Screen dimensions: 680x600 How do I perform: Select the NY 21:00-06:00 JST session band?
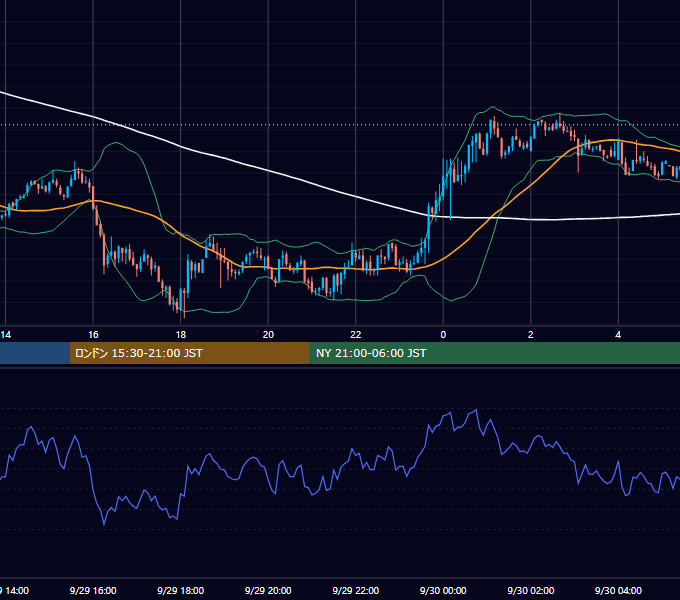point(495,353)
